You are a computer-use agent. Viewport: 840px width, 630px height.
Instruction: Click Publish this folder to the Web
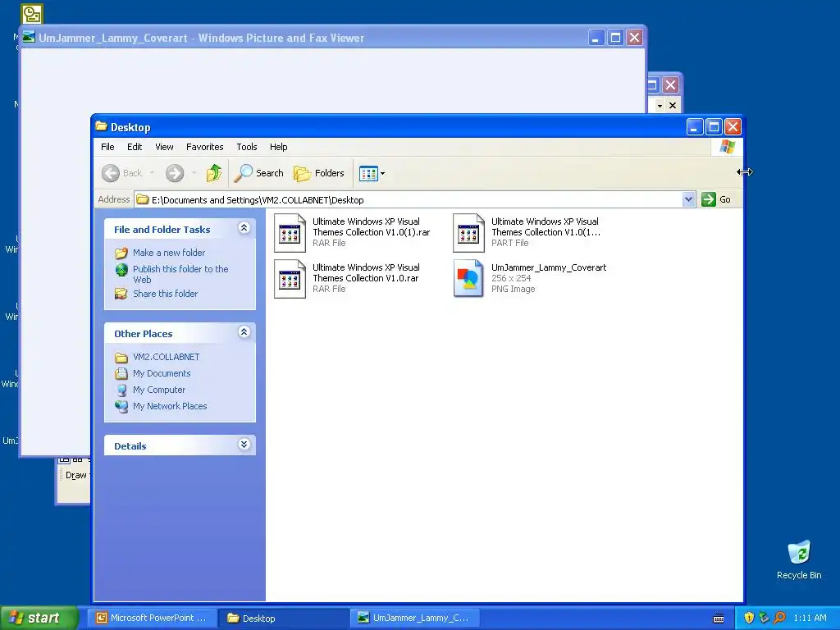coord(180,274)
